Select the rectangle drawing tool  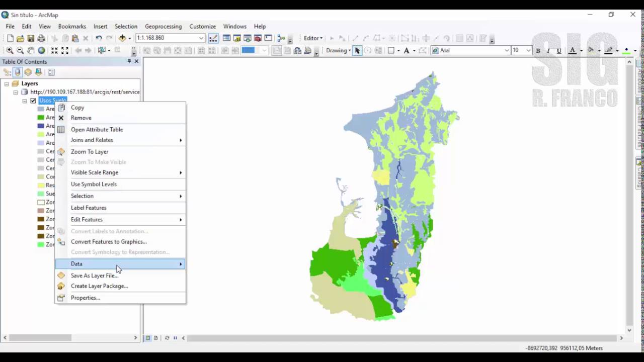point(391,50)
